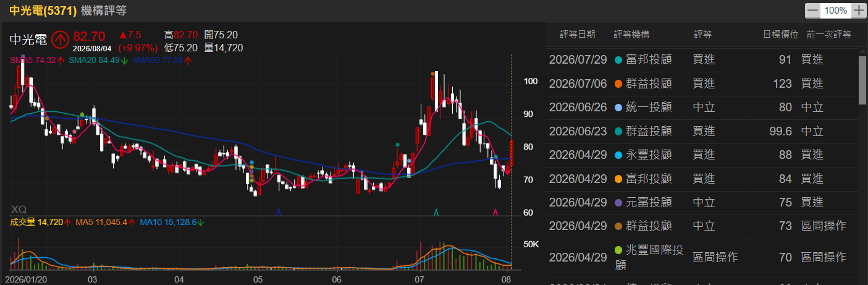Click target price 75 in 元富投顧 row
Viewport: 868px width, 285px height.
click(x=785, y=203)
